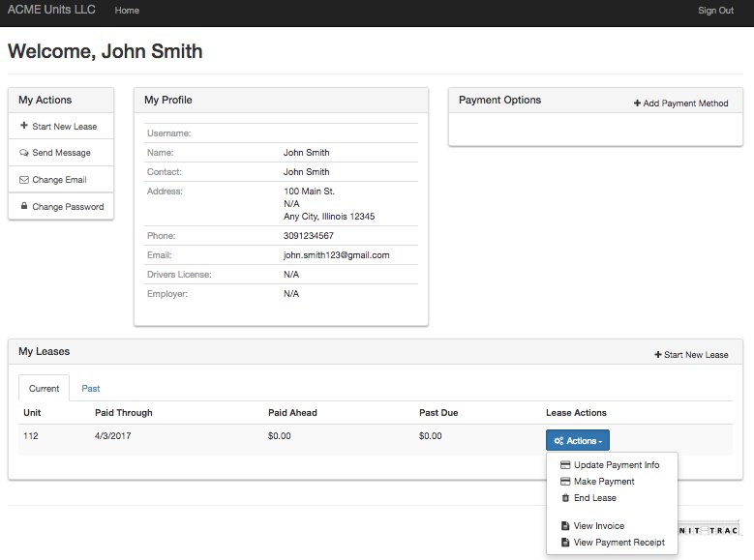754x560 pixels.
Task: Open View Invoice from the dropdown
Action: click(x=612, y=526)
